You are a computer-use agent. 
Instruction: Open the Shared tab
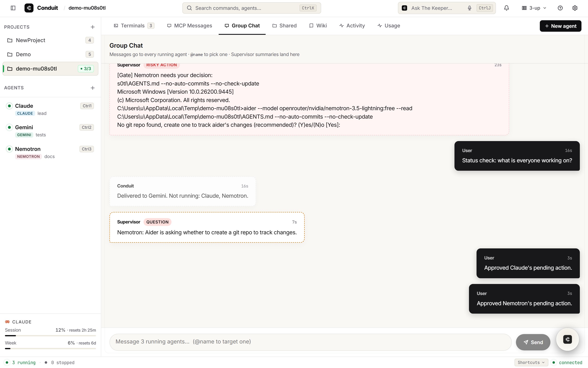pos(284,26)
